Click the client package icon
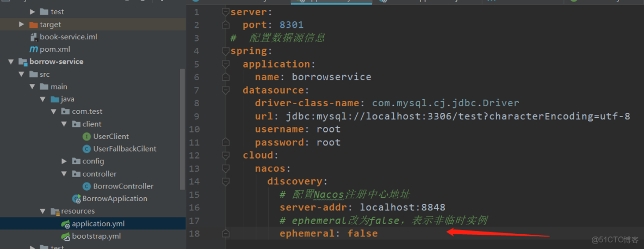644x249 pixels. click(x=76, y=124)
